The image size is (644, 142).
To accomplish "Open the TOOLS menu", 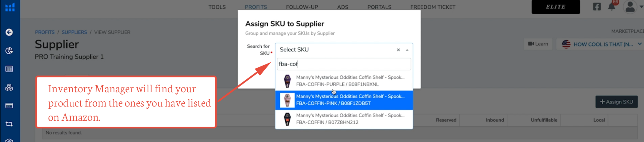I will tap(217, 7).
